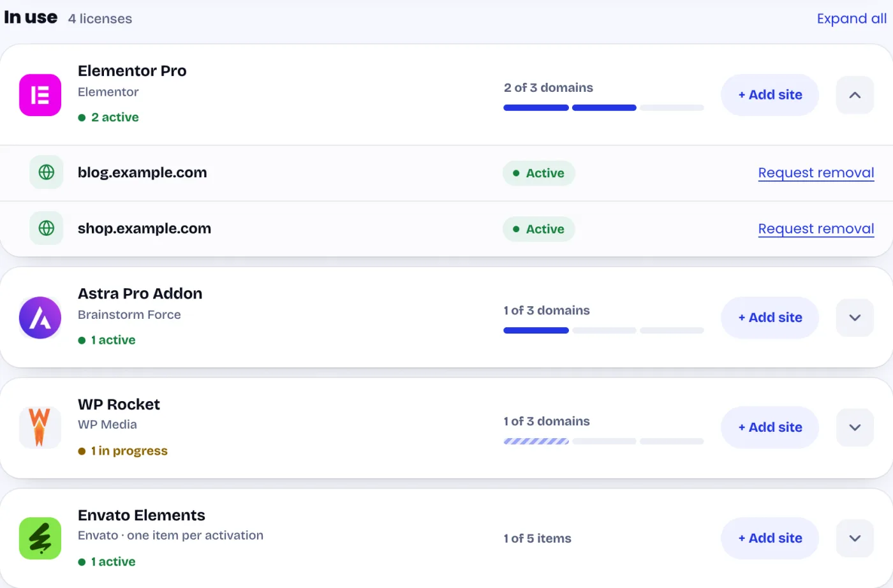
Task: Click the Astra Pro Addon logo icon
Action: 40,318
